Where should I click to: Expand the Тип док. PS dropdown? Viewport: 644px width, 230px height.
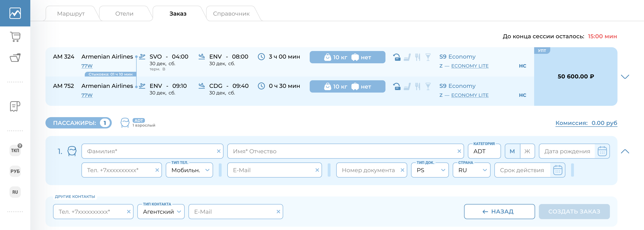click(430, 170)
